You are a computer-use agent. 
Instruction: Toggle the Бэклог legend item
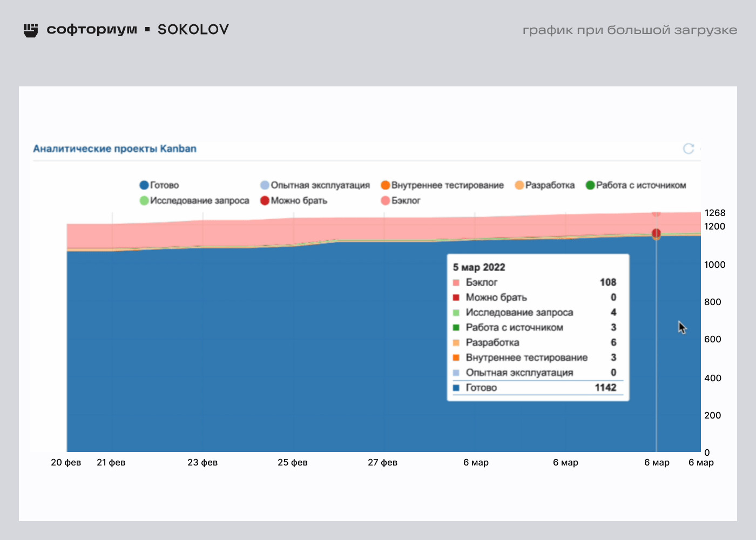point(400,201)
